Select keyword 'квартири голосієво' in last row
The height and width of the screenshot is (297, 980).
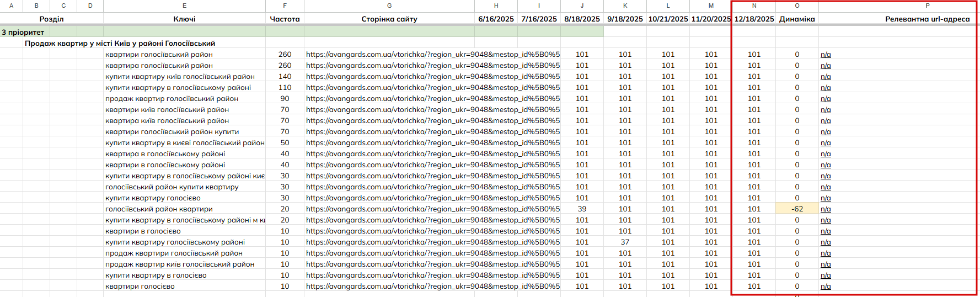click(x=140, y=286)
